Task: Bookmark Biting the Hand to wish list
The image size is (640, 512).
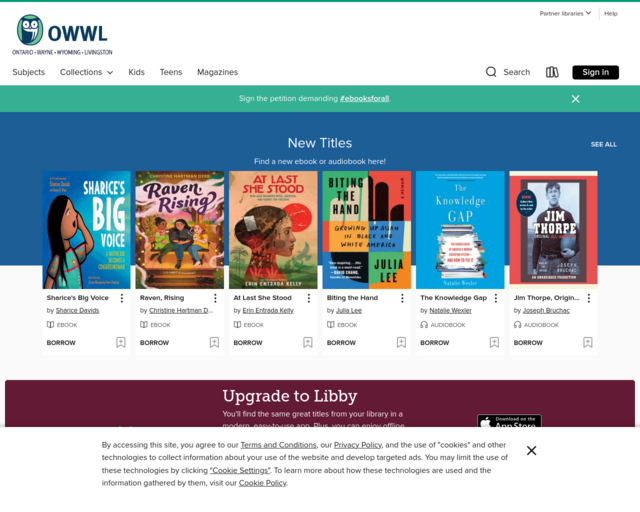Action: click(x=401, y=342)
